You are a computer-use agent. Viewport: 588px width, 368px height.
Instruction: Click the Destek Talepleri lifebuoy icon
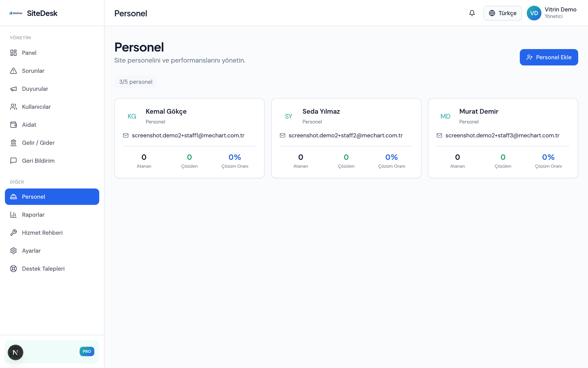pos(13,269)
